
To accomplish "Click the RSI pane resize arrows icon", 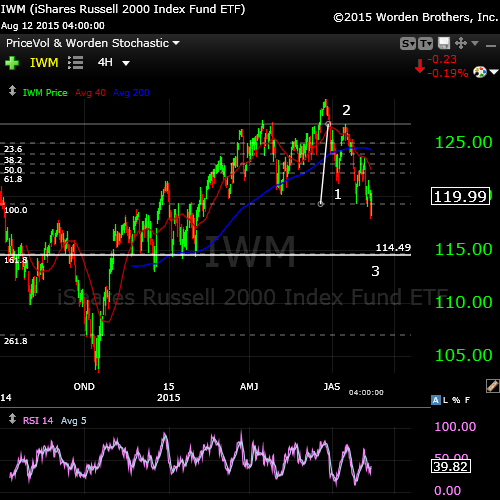I will (12, 419).
